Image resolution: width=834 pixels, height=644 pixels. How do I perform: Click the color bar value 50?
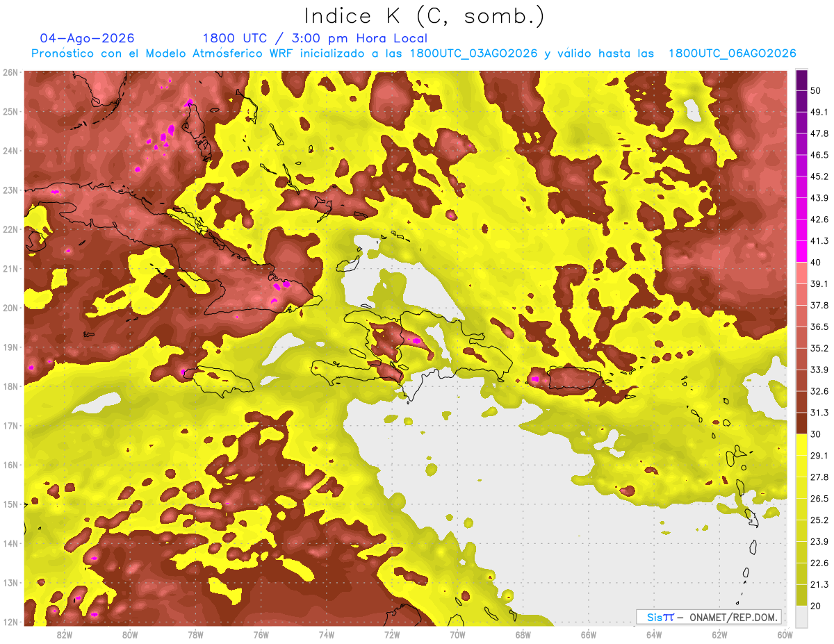pyautogui.click(x=817, y=90)
